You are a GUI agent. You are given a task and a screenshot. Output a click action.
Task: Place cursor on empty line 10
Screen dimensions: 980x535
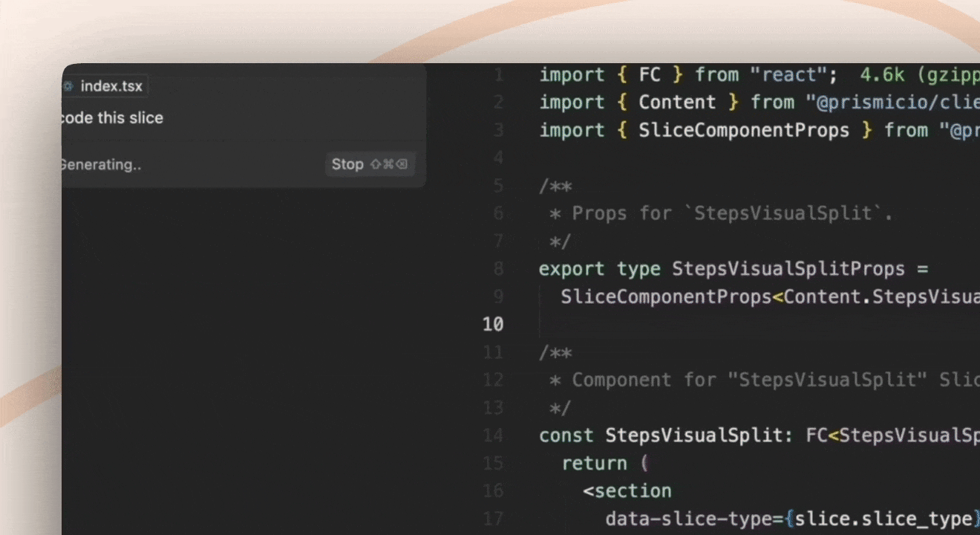pyautogui.click(x=759, y=324)
